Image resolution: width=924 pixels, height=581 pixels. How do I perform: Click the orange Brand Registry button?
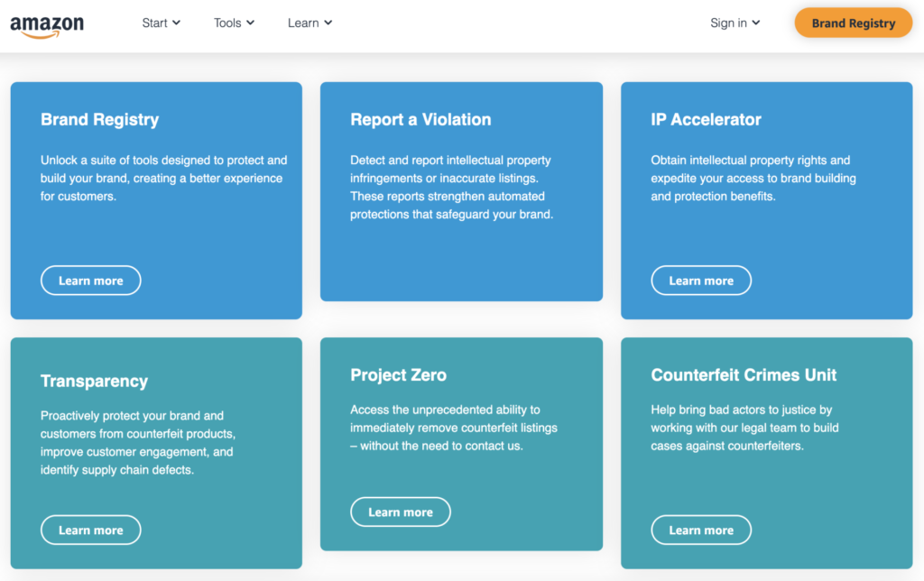coord(854,23)
